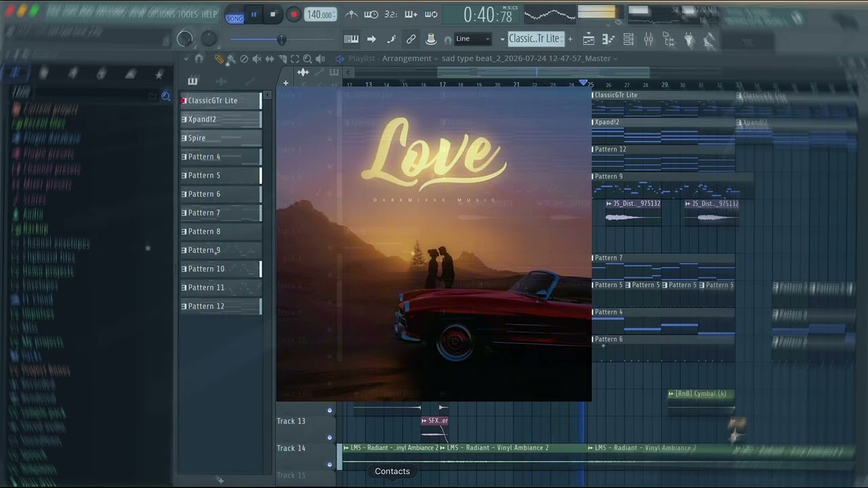The width and height of the screenshot is (868, 488).
Task: Select Pattern 4 in pattern list
Action: [220, 157]
